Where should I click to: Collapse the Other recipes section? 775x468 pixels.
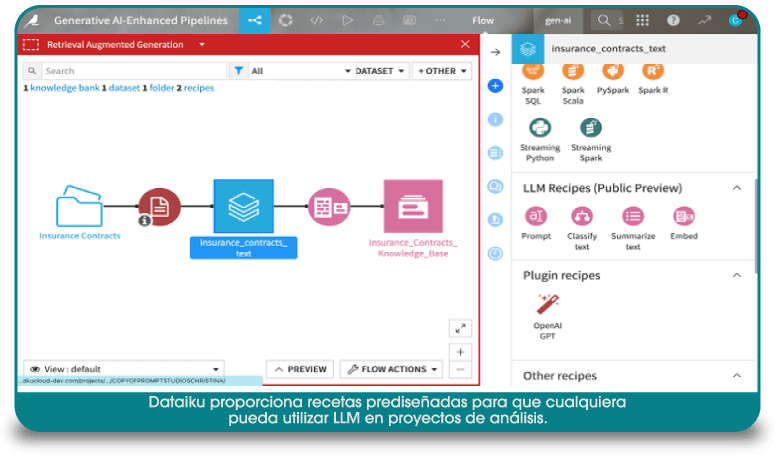736,376
